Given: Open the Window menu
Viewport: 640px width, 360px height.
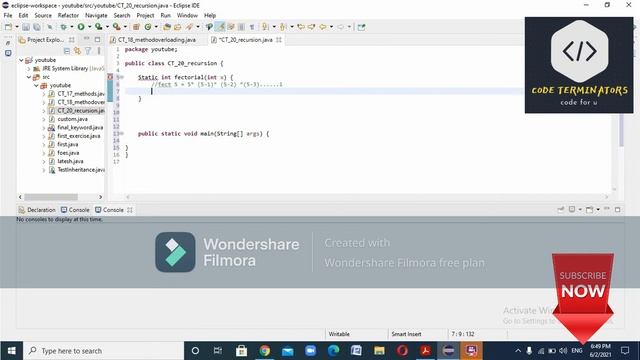Looking at the screenshot, I should (187, 16).
